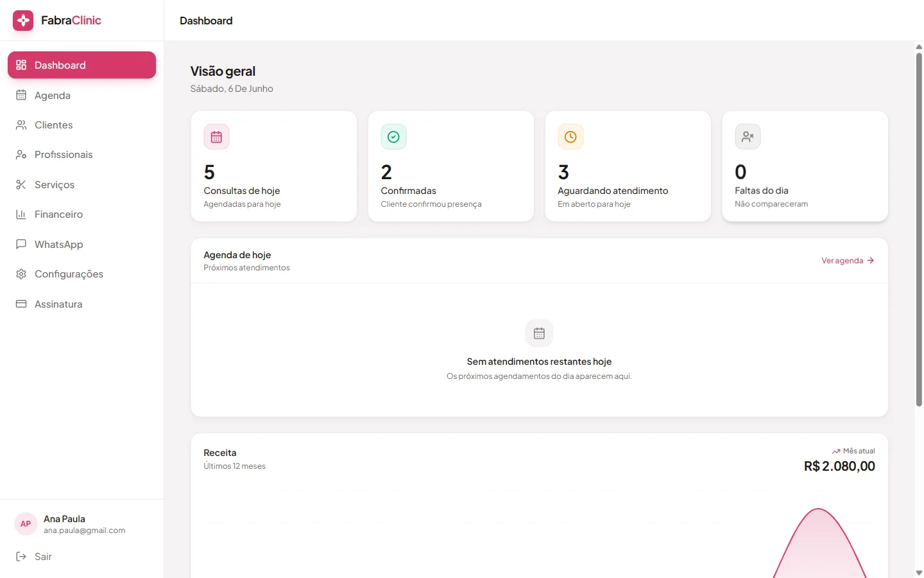The height and width of the screenshot is (578, 924).
Task: Click the orange clock icon on Aguardando card
Action: tap(570, 137)
